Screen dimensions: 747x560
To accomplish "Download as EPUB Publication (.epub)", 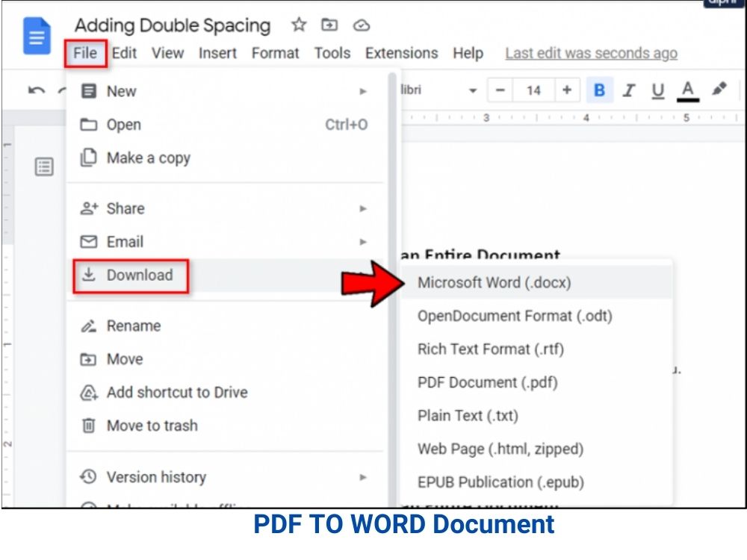I will click(x=536, y=482).
